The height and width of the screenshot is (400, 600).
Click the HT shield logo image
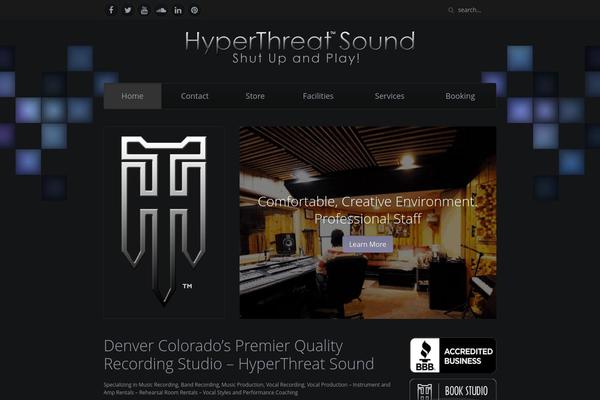click(x=164, y=221)
